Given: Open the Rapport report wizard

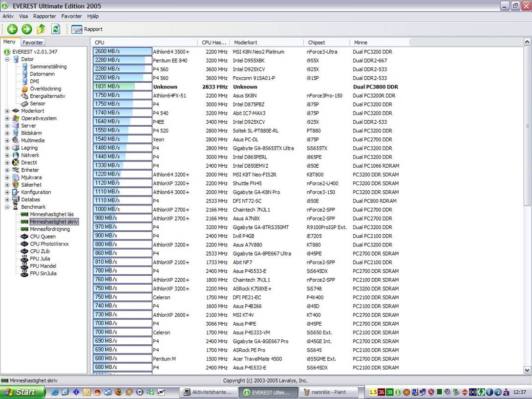Looking at the screenshot, I should pyautogui.click(x=87, y=29).
